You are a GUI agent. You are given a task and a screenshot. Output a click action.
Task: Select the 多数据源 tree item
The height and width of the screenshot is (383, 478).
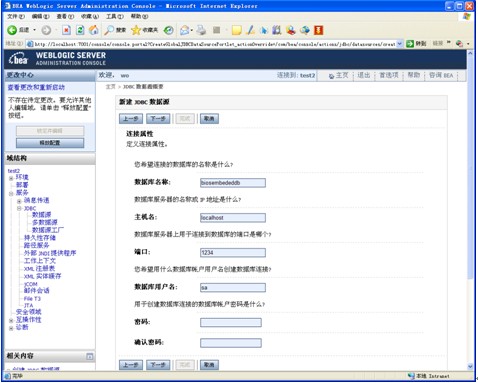tap(45, 222)
